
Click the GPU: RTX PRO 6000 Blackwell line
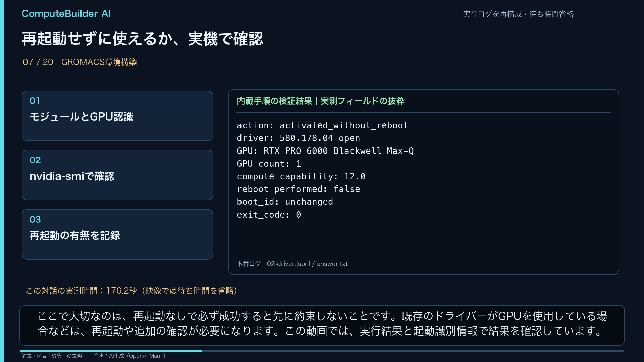[x=325, y=151]
